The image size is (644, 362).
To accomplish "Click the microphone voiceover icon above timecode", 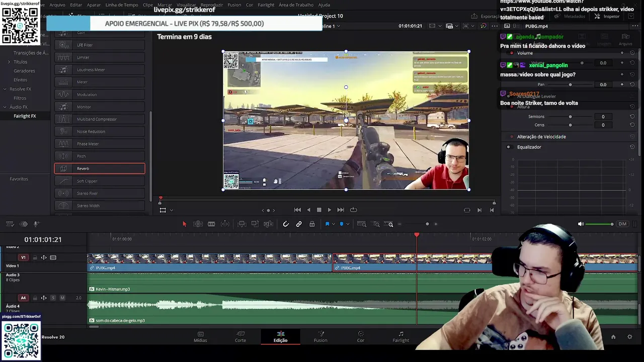I will 36,224.
